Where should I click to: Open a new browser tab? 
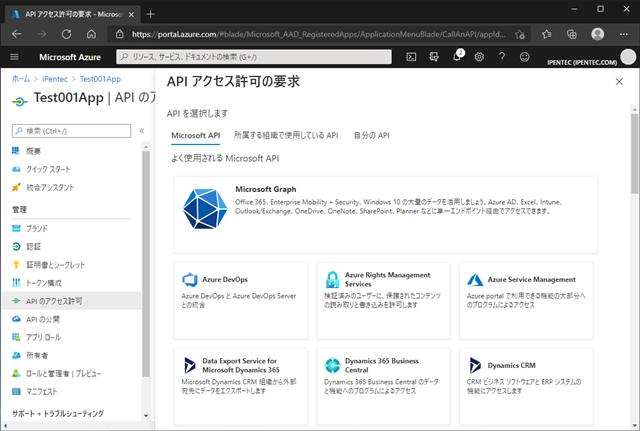point(151,14)
